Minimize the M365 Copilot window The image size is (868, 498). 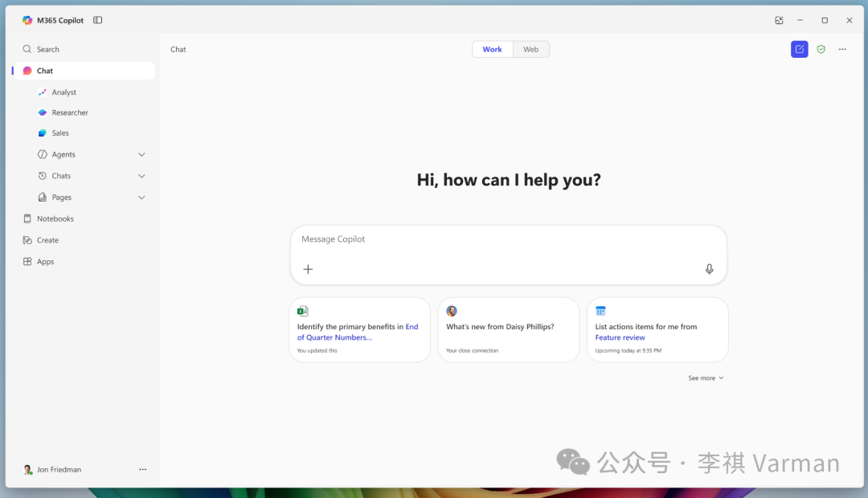tap(800, 20)
